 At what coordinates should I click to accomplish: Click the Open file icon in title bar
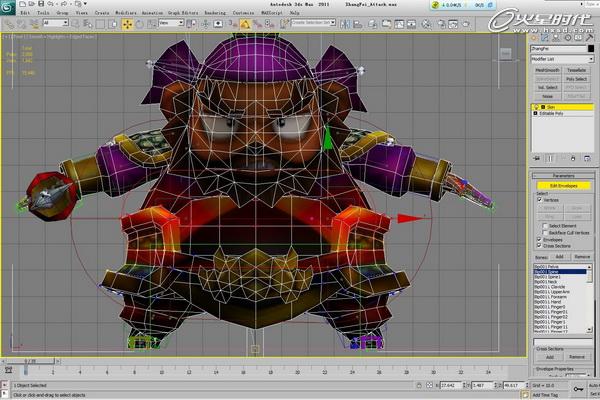coord(32,4)
